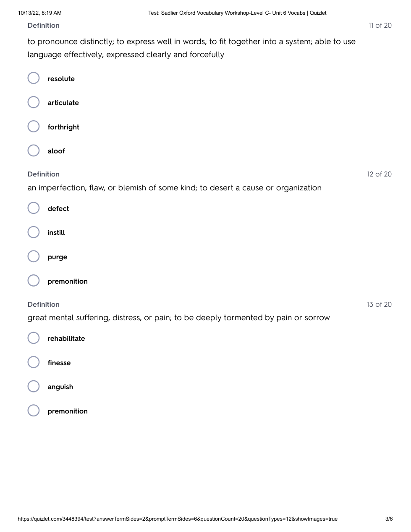Click the '12 of 20' question counter
Viewport: 411px width, 532px height.
pyautogui.click(x=379, y=174)
